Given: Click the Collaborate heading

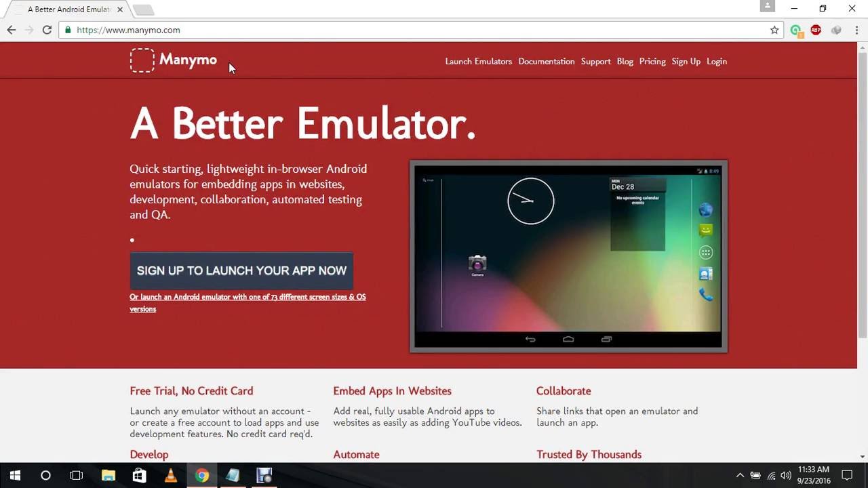Looking at the screenshot, I should point(564,391).
